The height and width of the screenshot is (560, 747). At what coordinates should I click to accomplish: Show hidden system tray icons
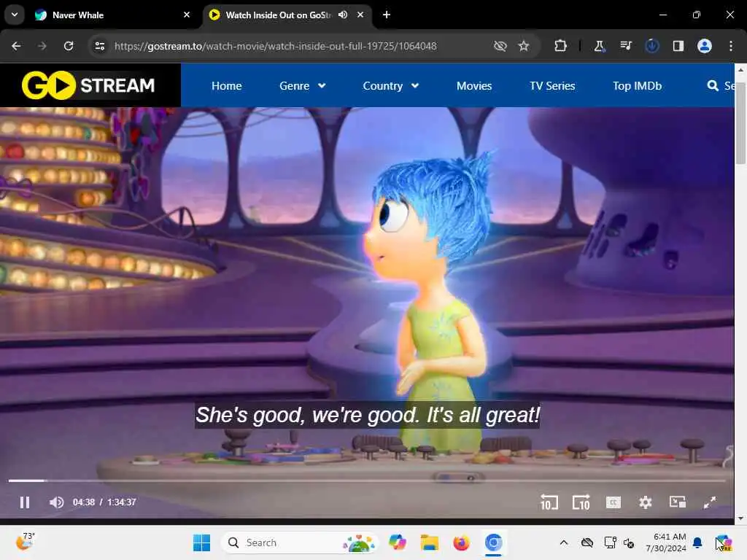tap(564, 542)
